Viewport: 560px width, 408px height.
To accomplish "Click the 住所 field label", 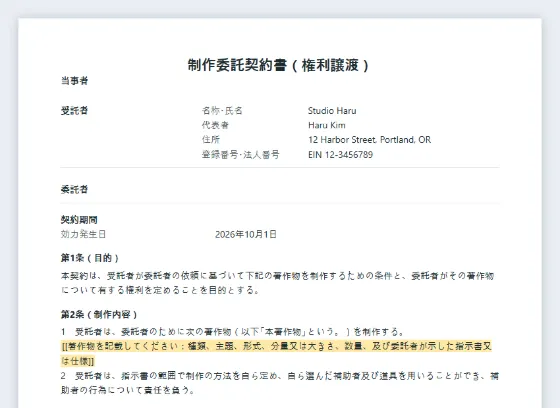I will [x=211, y=140].
